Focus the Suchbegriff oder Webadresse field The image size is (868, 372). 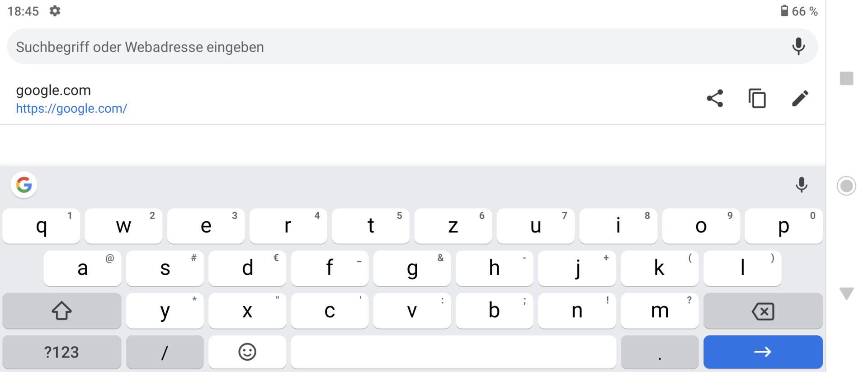tap(412, 46)
